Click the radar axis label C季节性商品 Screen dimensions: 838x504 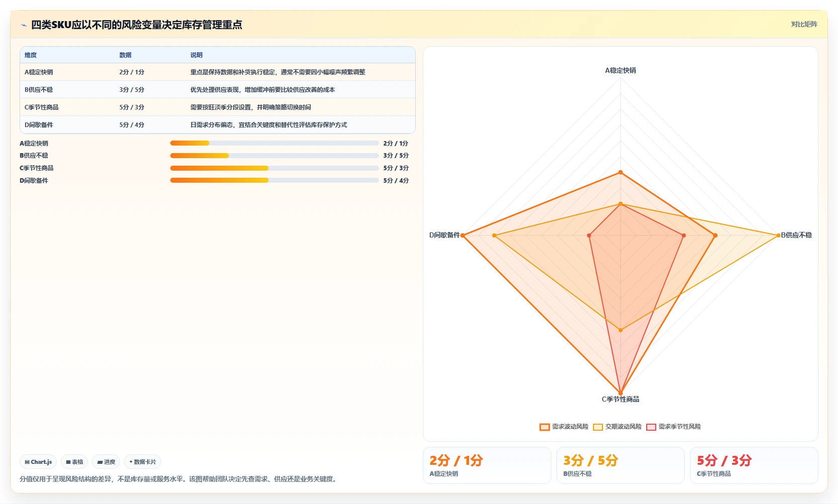(x=621, y=399)
